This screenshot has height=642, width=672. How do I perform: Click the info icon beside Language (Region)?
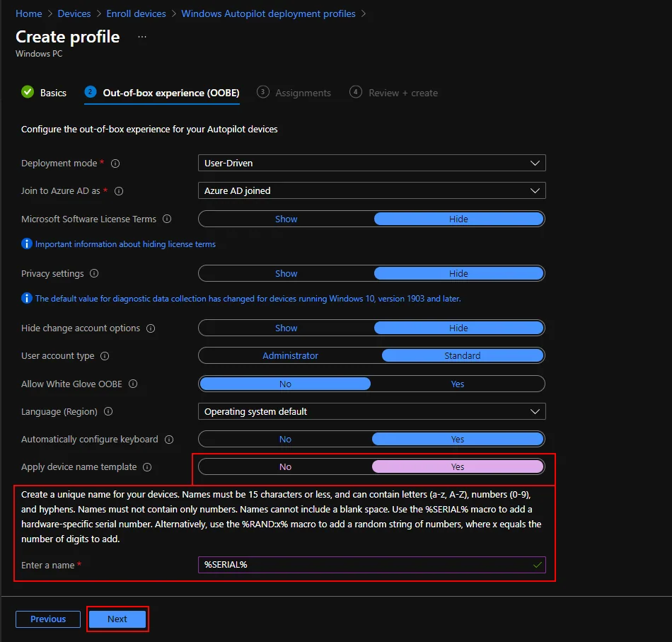point(108,412)
